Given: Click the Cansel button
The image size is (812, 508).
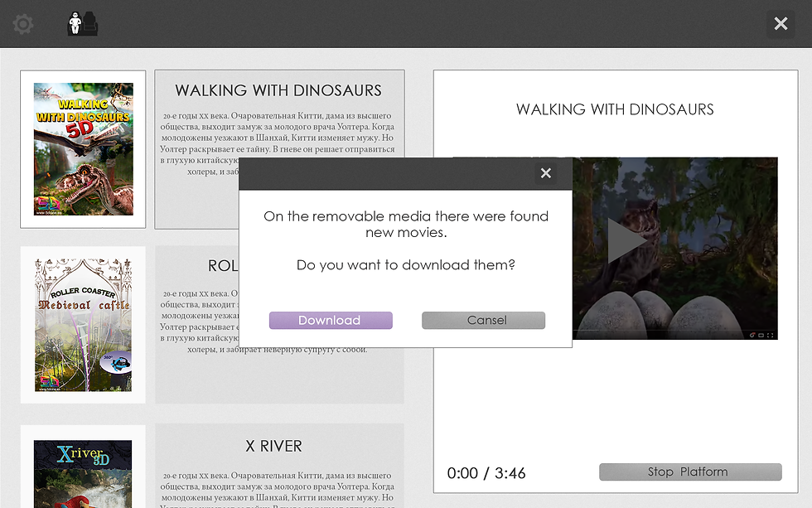Looking at the screenshot, I should (483, 320).
